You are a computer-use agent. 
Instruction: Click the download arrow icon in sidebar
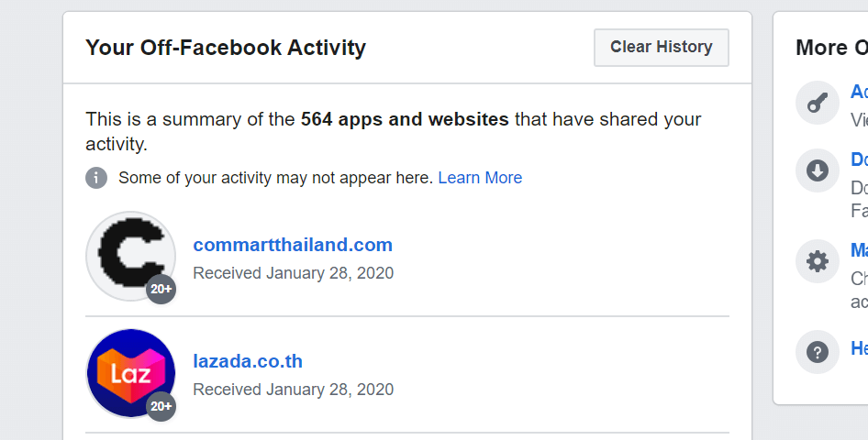pyautogui.click(x=818, y=170)
